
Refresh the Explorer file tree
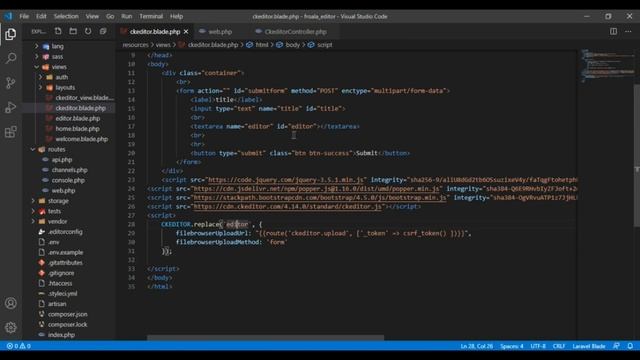coord(88,31)
